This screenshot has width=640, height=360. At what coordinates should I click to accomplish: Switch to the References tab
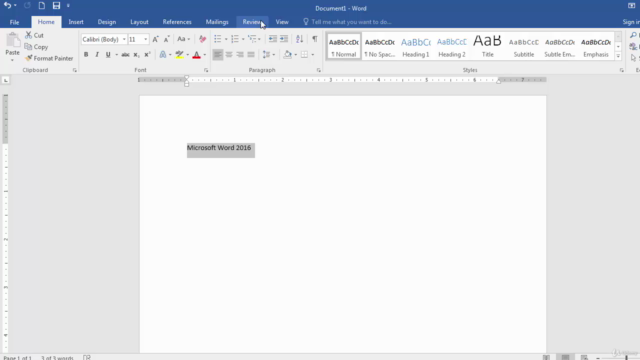pyautogui.click(x=177, y=22)
